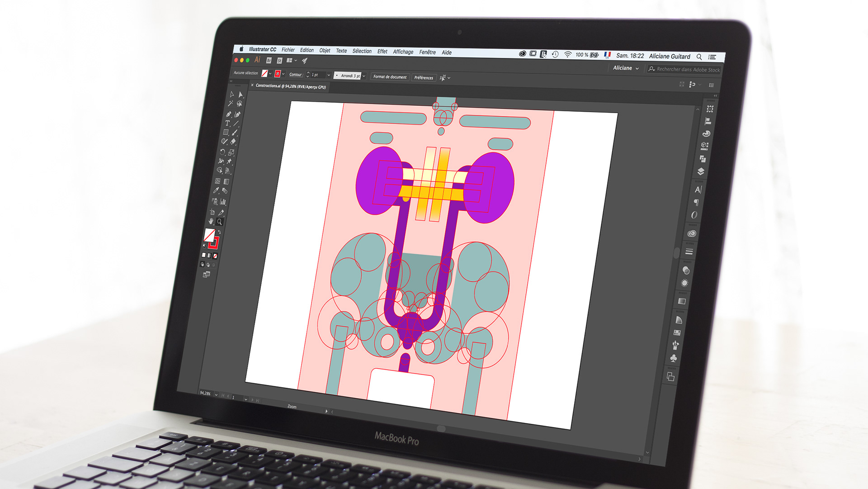868x489 pixels.
Task: Reset default fill and stroke icon
Action: 204,246
